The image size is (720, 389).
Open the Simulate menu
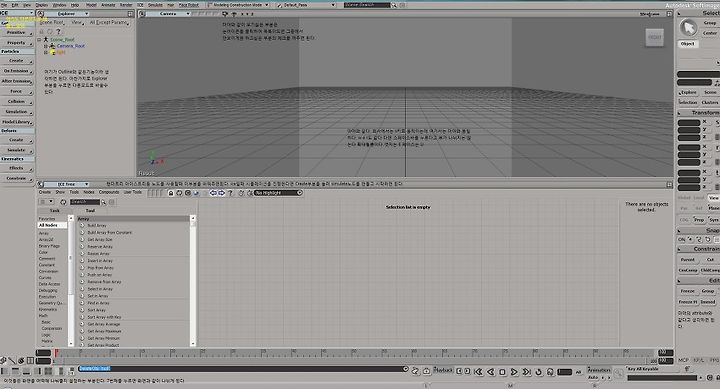(x=155, y=5)
